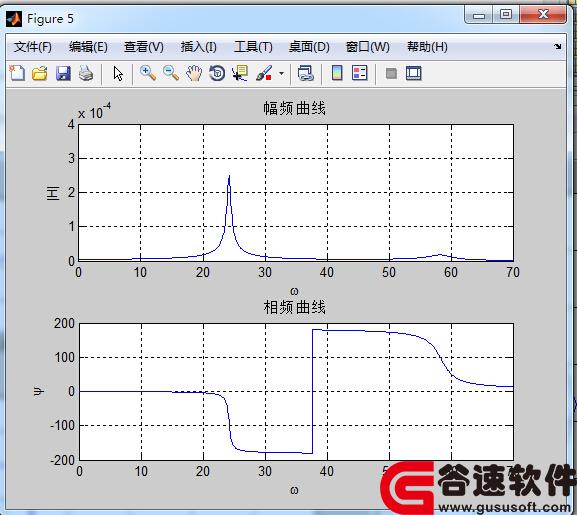
Task: Enable the Rotate 3D tool
Action: point(217,73)
